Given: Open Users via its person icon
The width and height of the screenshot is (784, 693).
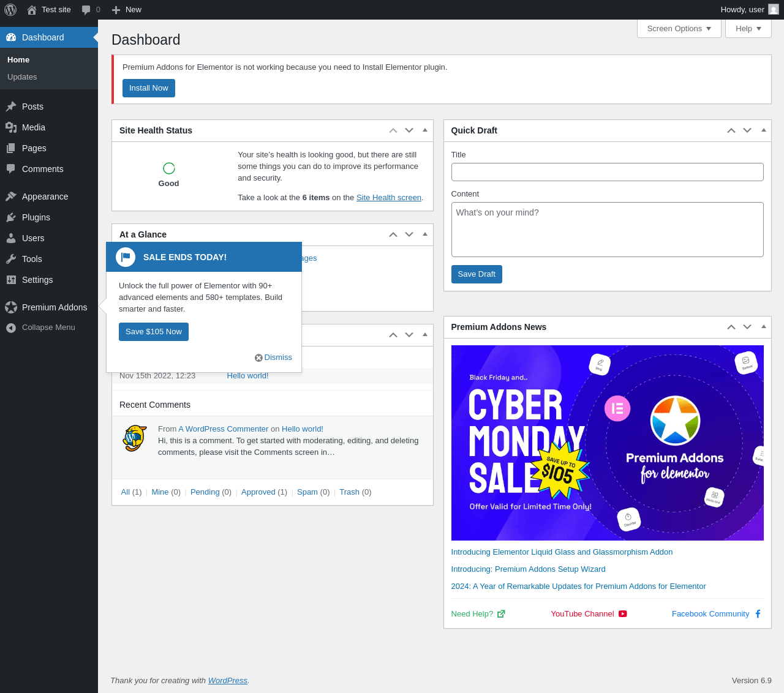Looking at the screenshot, I should coord(11,238).
